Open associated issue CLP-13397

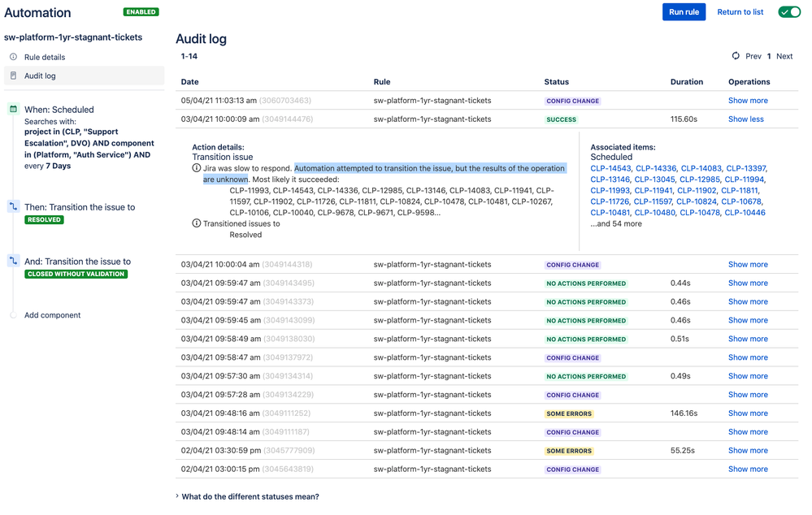tap(745, 169)
